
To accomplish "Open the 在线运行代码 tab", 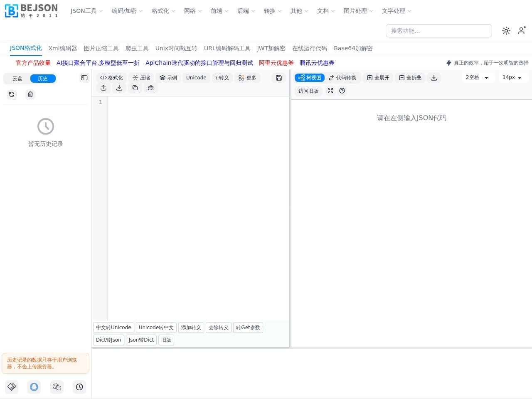I will point(310,48).
